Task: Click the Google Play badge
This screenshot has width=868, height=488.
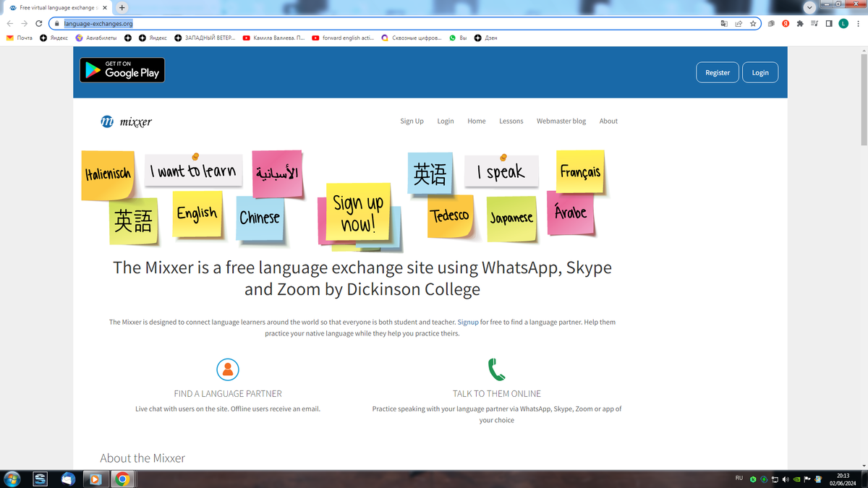Action: 122,70
